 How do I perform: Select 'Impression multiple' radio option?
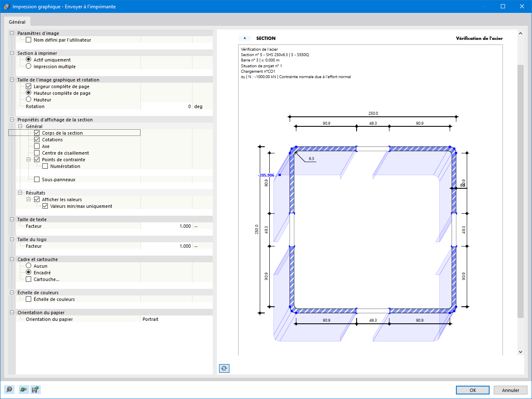[x=28, y=66]
